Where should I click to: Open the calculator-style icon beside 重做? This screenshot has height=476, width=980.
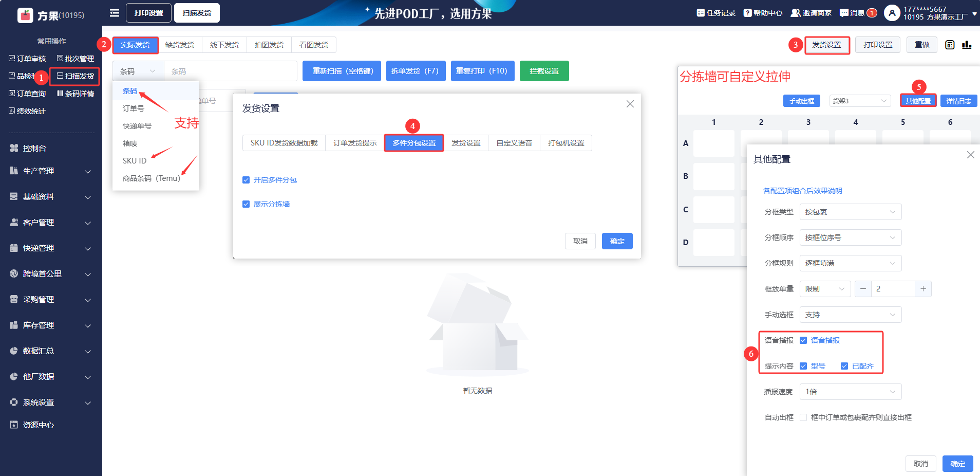pyautogui.click(x=950, y=45)
